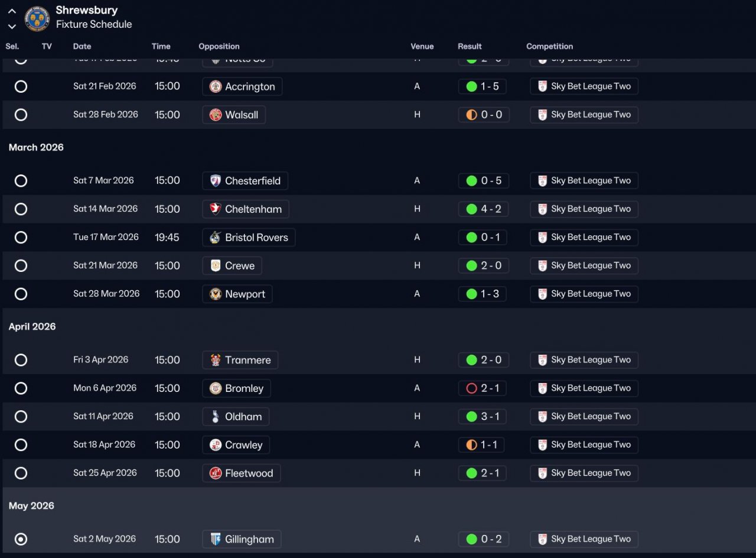Click the Bristol Rovers badge icon

(216, 238)
